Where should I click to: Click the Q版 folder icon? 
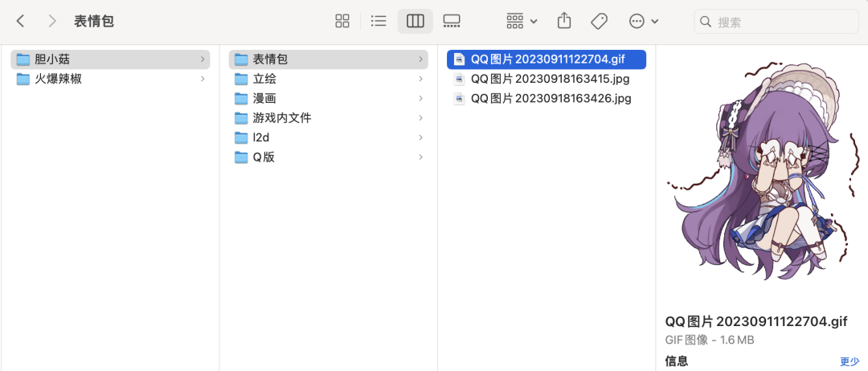tap(241, 157)
